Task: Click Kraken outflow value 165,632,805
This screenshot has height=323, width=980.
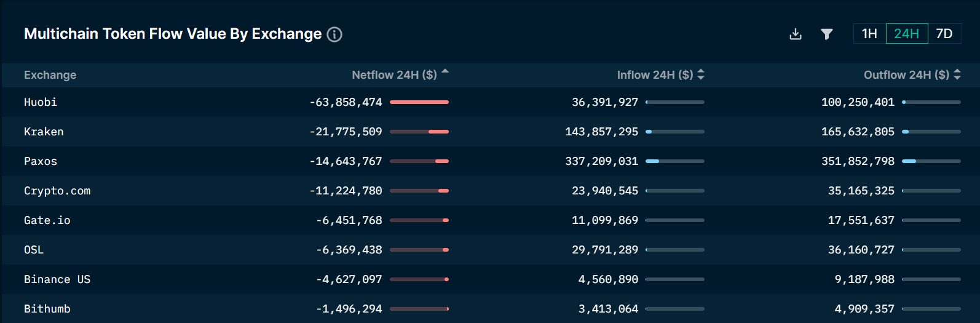Action: coord(858,132)
